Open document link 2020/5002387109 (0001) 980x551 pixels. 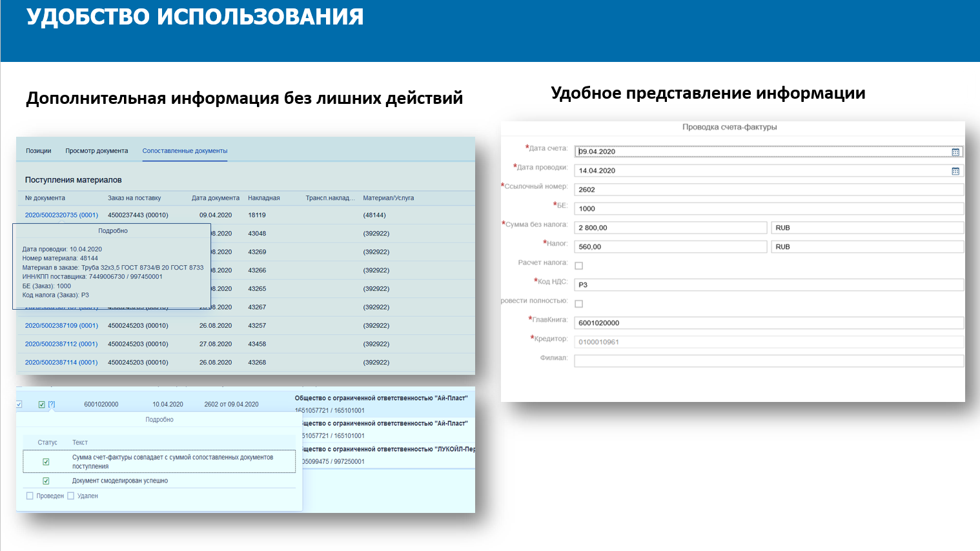[61, 326]
